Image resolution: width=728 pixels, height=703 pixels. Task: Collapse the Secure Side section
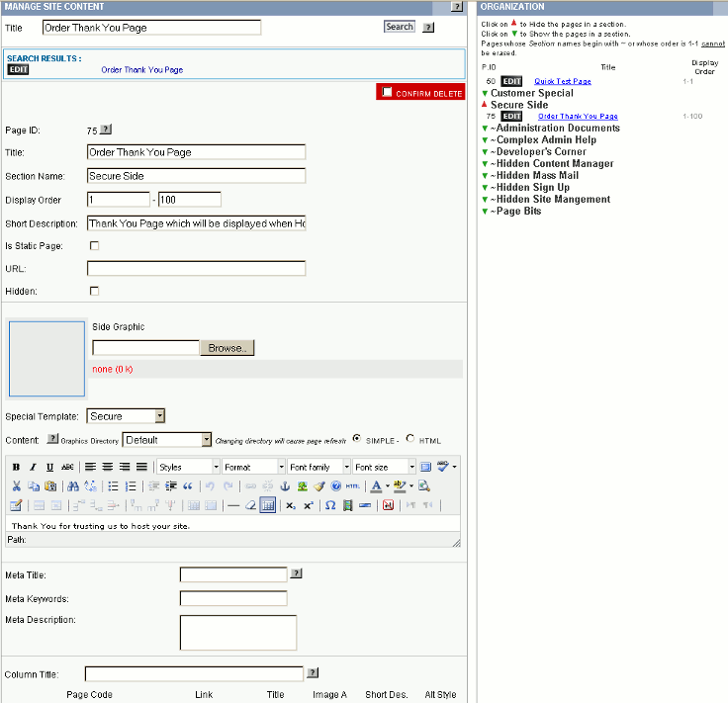coord(485,105)
